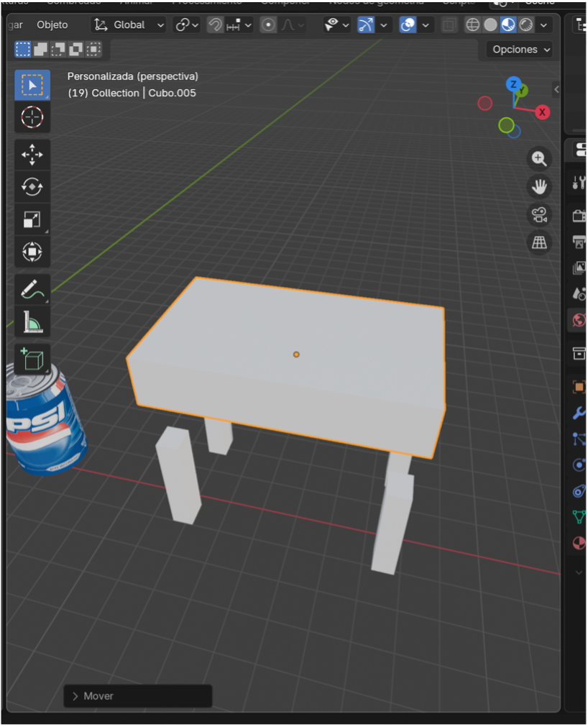Select the Rotate tool
This screenshot has width=588, height=727.
tap(32, 186)
